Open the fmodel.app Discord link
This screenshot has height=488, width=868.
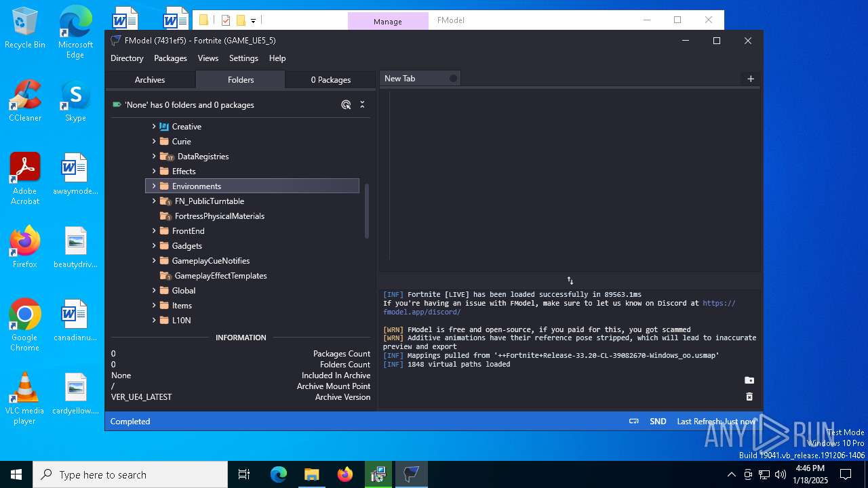[x=559, y=308]
